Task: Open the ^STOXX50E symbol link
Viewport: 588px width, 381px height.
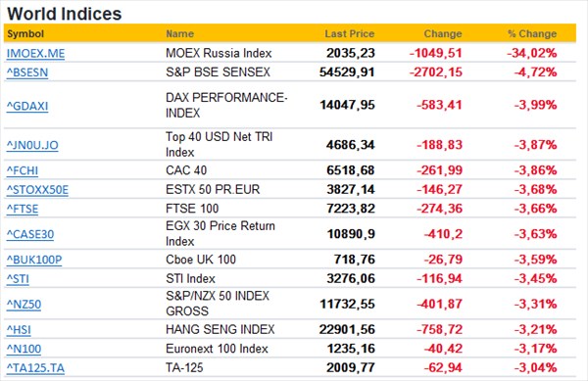Action: (37, 190)
